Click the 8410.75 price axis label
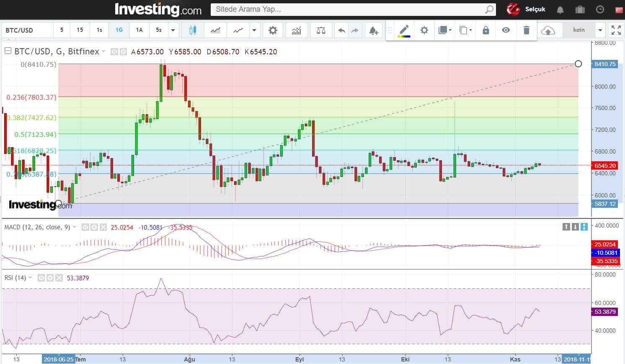Screen dimensions: 625x364 click(605, 64)
